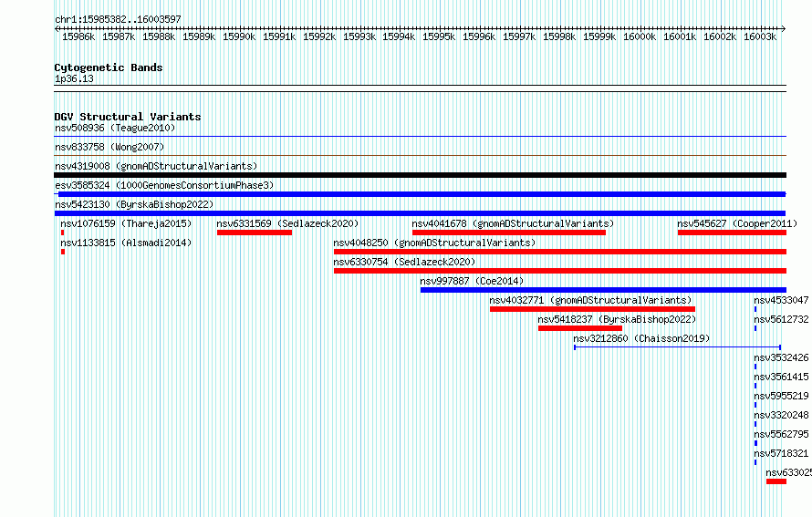Screen dimensions: 812x517
Task: Open the nsv3212860 (Chaisson2019) label
Action: (641, 338)
